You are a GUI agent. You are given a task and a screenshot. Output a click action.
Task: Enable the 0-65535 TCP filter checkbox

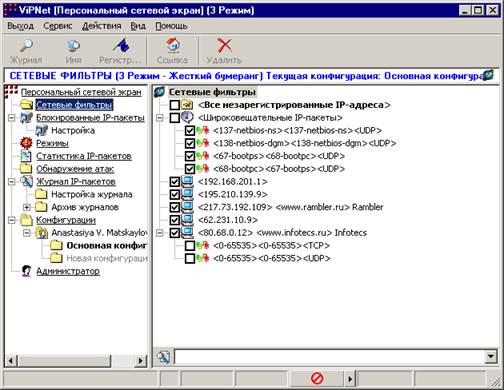coord(190,246)
